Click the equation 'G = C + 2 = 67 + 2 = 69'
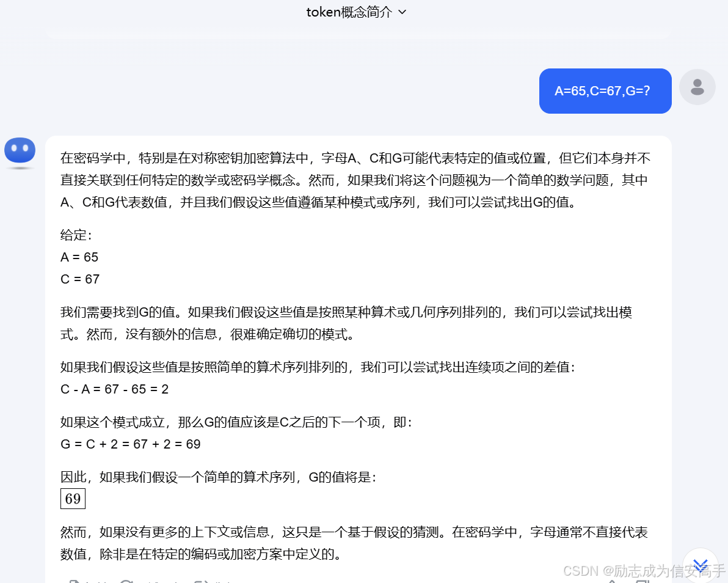The image size is (728, 583). [x=131, y=444]
